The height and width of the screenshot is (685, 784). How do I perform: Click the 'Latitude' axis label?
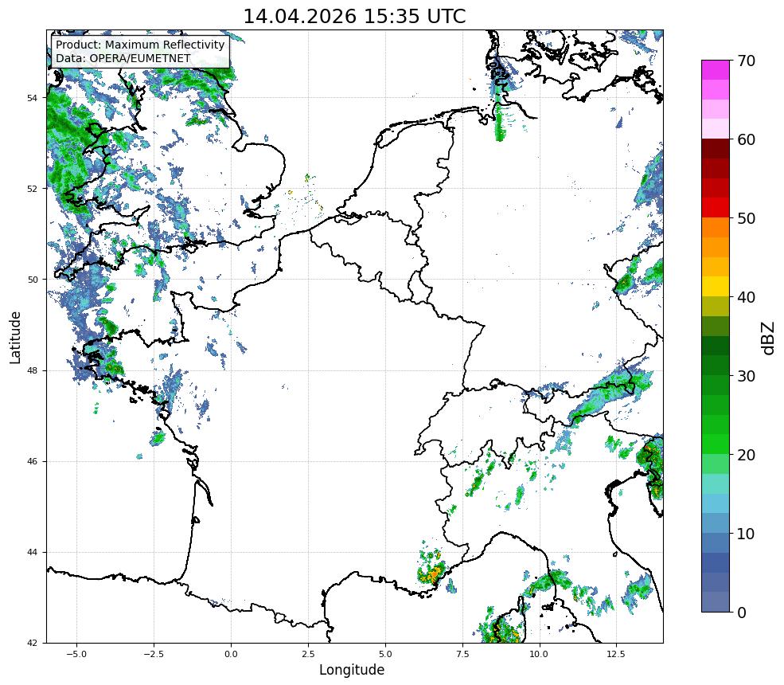[15, 337]
